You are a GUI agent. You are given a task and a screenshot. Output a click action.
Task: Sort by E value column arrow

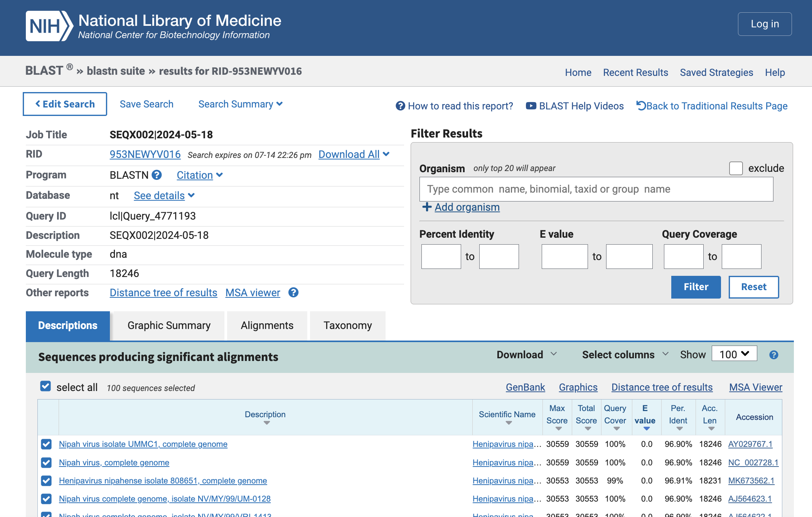point(647,429)
